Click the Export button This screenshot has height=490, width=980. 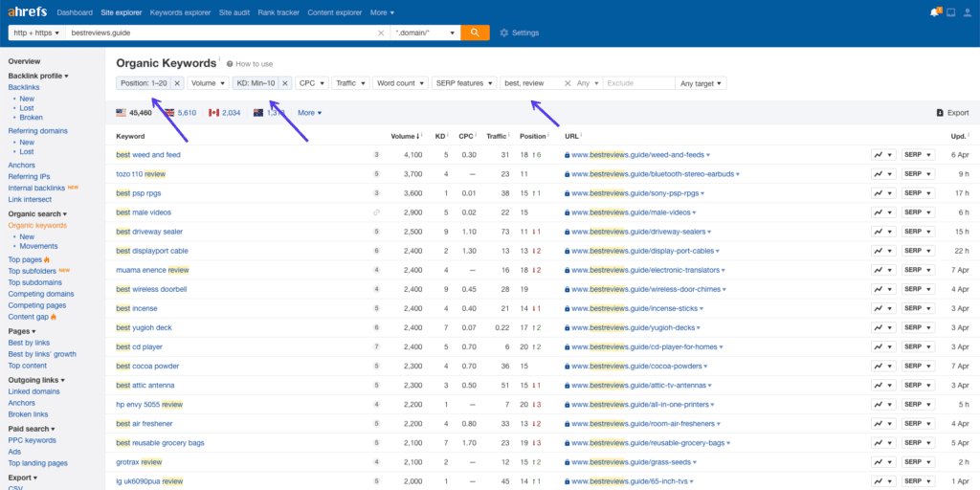pos(952,113)
